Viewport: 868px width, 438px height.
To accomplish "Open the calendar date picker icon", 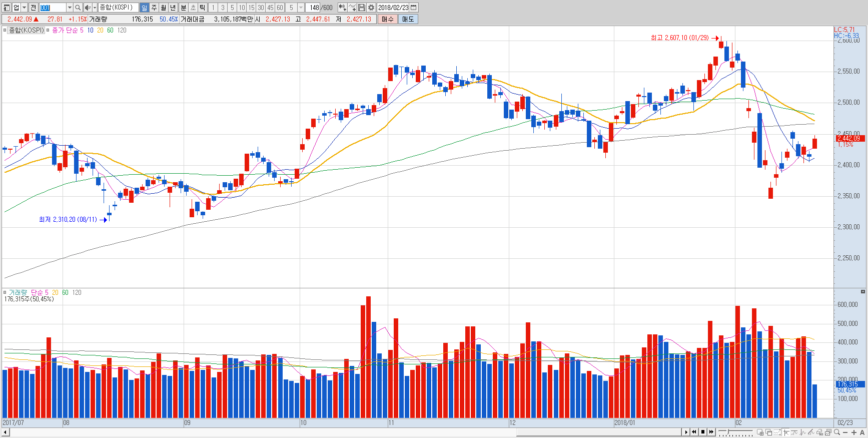I will (x=414, y=8).
